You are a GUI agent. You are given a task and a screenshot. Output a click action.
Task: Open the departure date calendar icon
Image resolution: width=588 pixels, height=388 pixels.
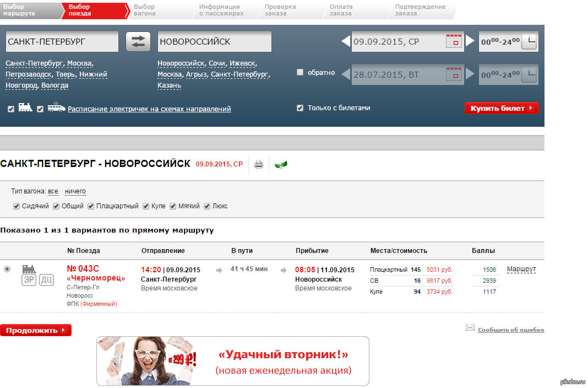(454, 42)
